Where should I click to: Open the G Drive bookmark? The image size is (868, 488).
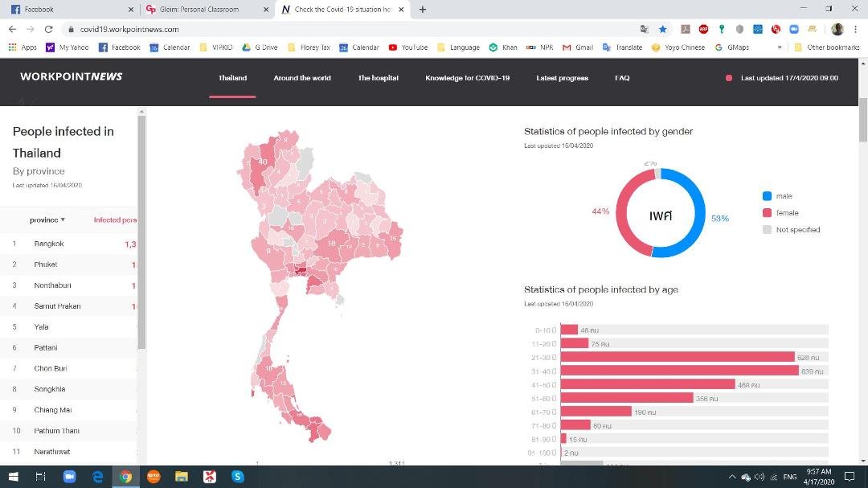point(260,47)
